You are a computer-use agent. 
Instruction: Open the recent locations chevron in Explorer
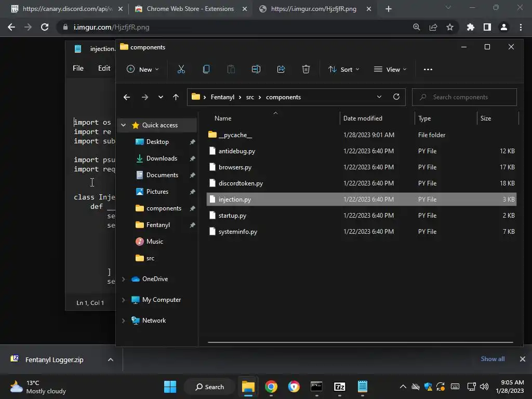161,97
